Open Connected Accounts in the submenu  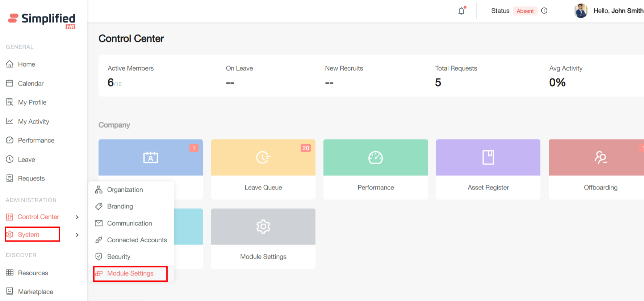[x=137, y=240]
